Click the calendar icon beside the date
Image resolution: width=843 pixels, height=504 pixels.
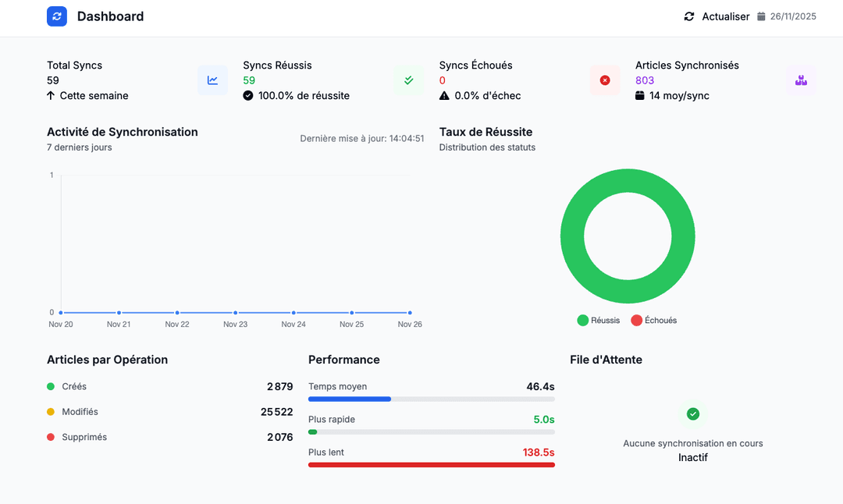[761, 16]
